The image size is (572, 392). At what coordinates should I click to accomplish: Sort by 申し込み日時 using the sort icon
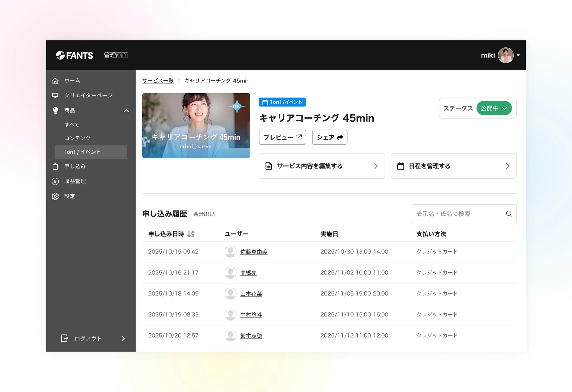(x=191, y=234)
